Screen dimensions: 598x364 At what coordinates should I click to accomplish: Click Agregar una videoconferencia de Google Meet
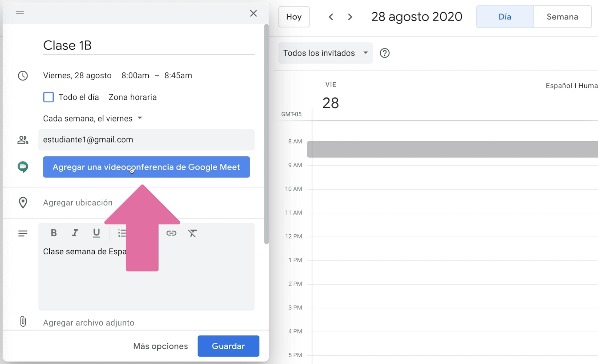(146, 167)
